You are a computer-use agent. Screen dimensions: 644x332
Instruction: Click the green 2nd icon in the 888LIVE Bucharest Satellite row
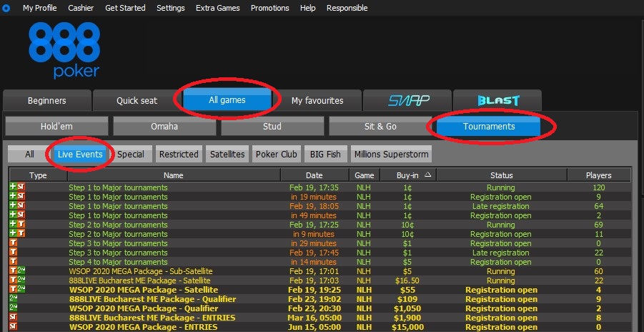[x=21, y=280]
